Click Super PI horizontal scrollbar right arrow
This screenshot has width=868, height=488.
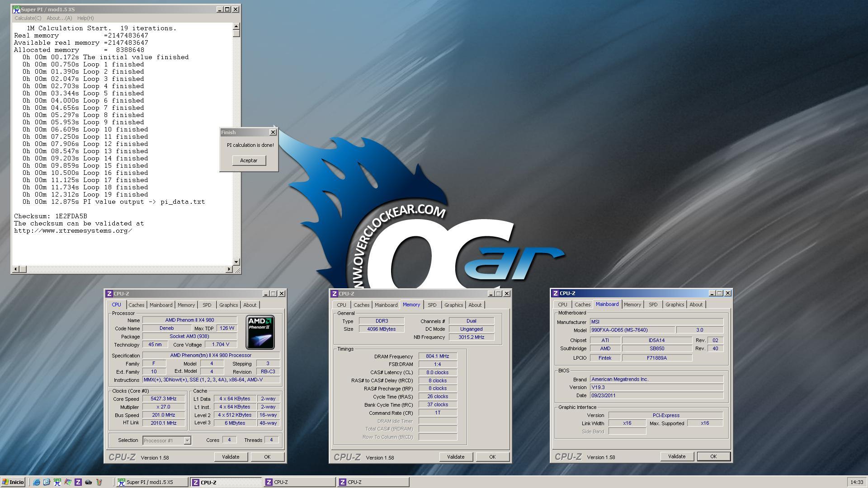229,269
